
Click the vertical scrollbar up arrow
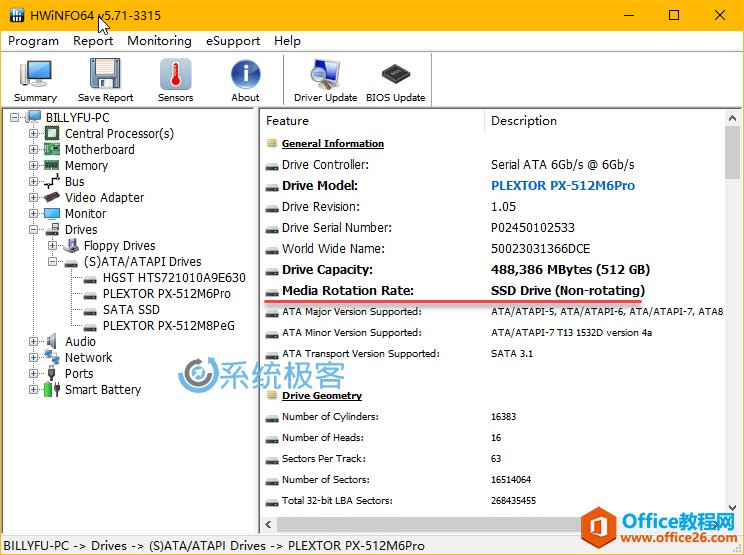[732, 118]
